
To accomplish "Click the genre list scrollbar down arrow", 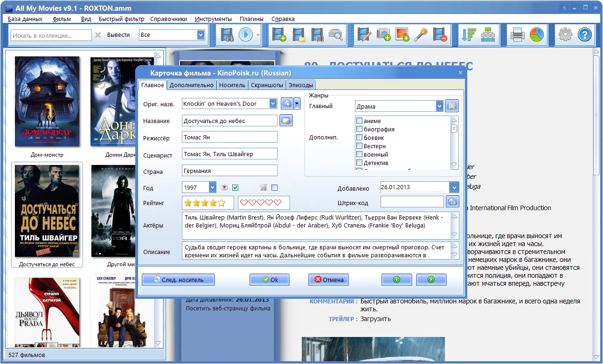I will click(x=454, y=165).
